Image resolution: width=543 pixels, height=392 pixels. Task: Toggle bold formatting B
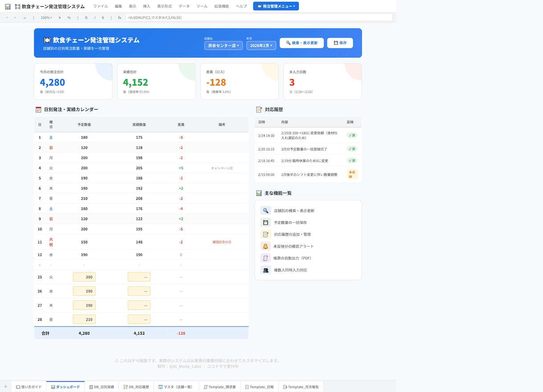(86, 18)
